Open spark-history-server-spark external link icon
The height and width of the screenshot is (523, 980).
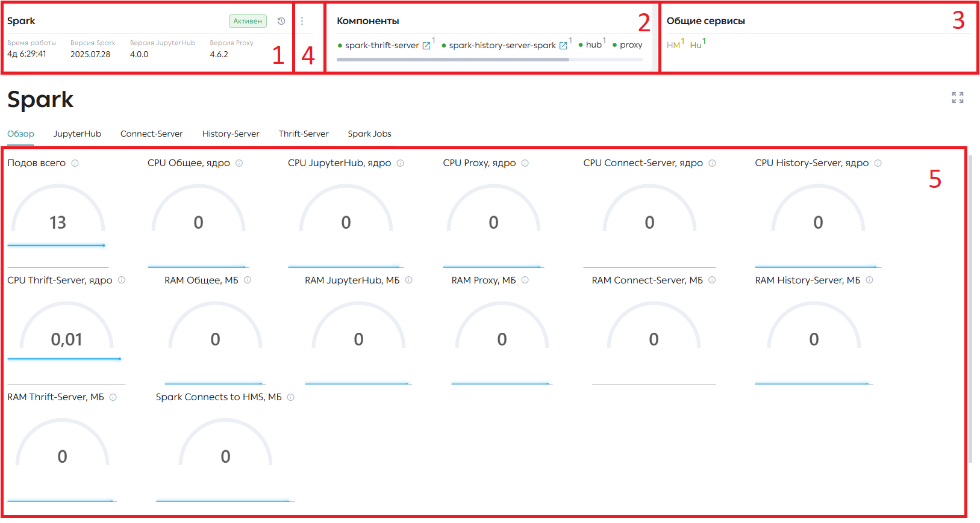coord(563,46)
